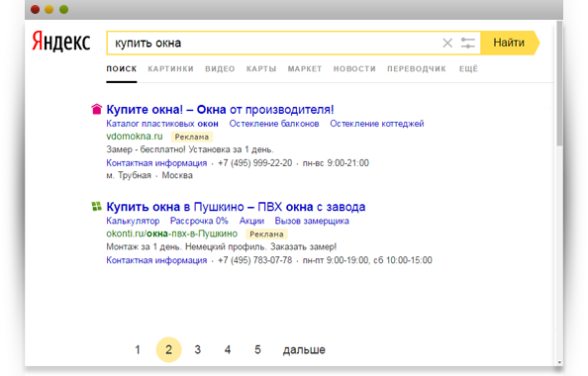Go to results page 1
Image resolution: width=588 pixels, height=376 pixels.
click(138, 349)
